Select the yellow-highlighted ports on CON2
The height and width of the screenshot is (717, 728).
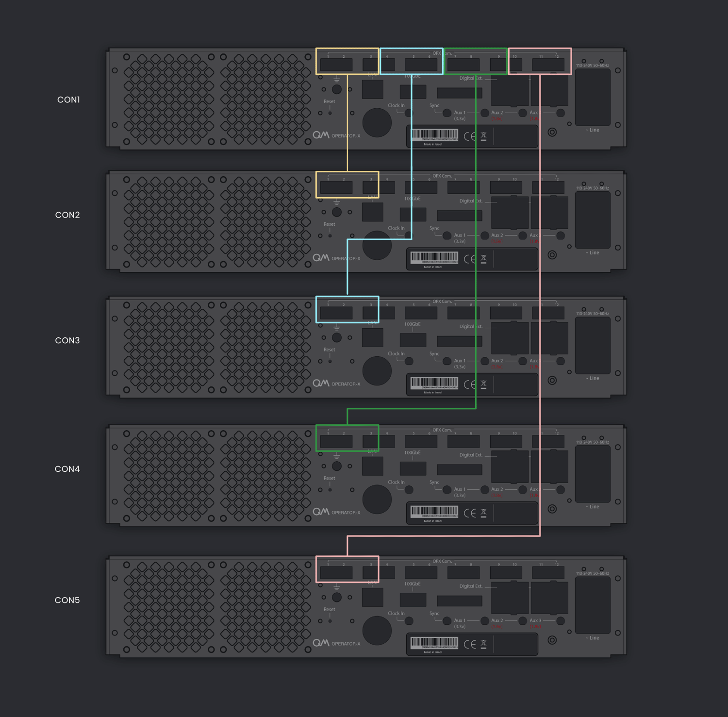347,184
